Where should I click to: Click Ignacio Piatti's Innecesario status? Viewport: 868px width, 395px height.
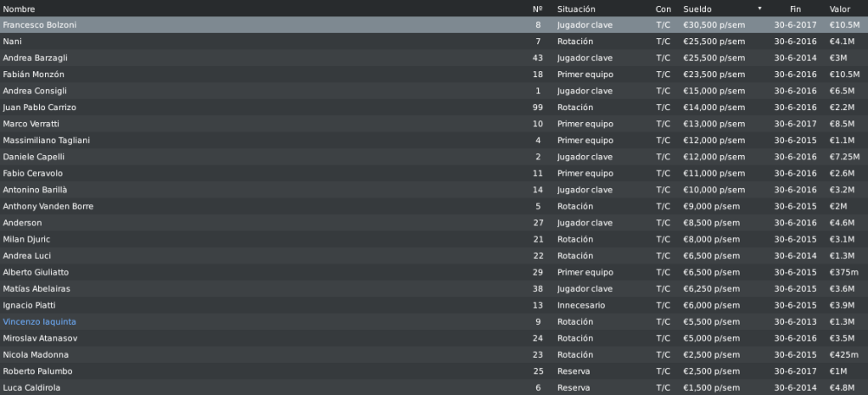coord(581,305)
